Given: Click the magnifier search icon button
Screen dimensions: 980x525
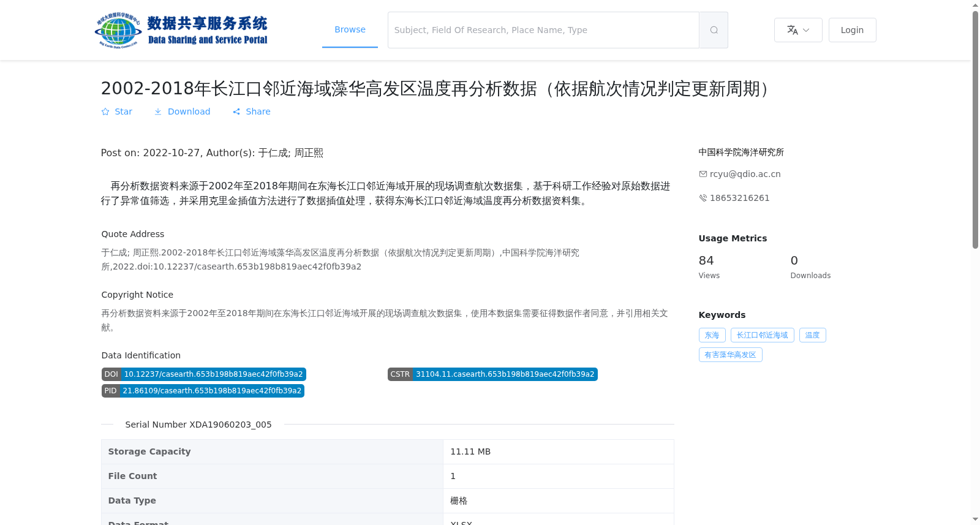Looking at the screenshot, I should pyautogui.click(x=714, y=30).
